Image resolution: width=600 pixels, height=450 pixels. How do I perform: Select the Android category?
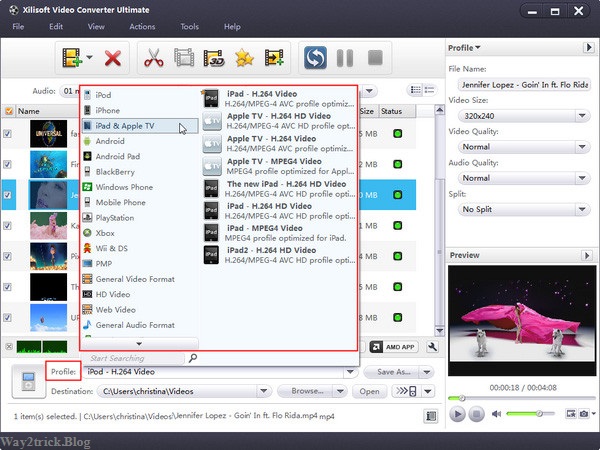tap(140, 141)
